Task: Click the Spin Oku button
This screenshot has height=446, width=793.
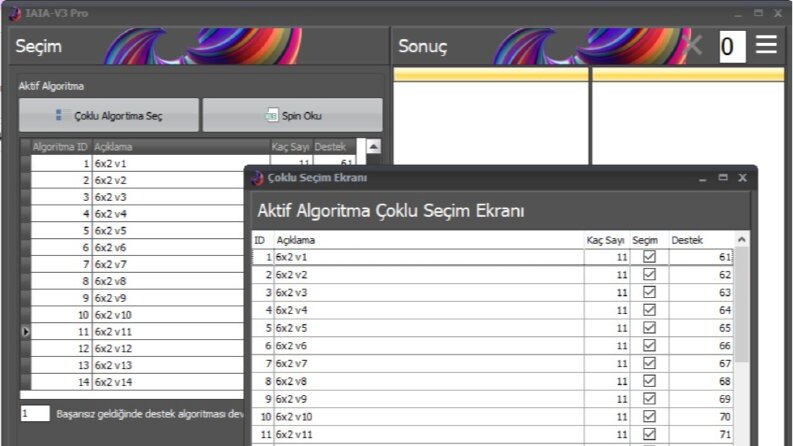Action: (293, 115)
